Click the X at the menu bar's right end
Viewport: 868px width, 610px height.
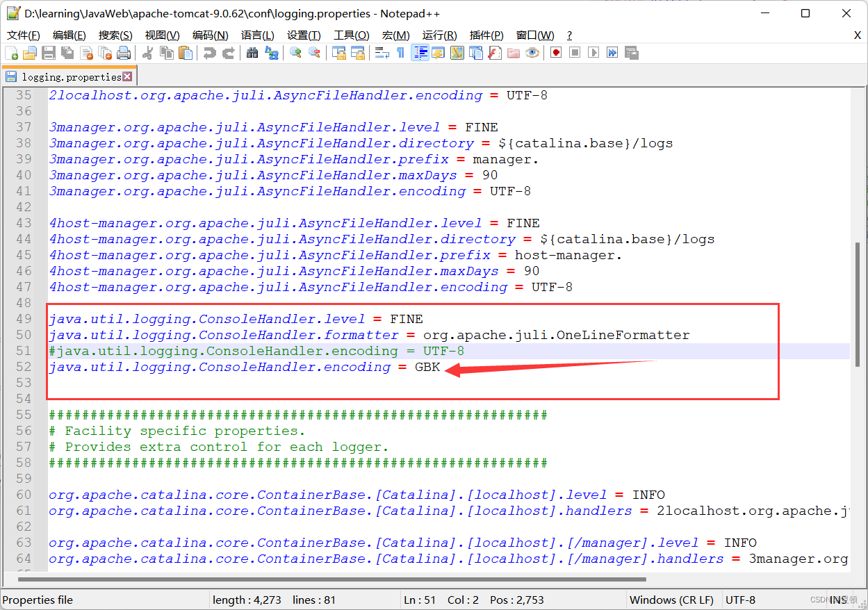pos(857,35)
